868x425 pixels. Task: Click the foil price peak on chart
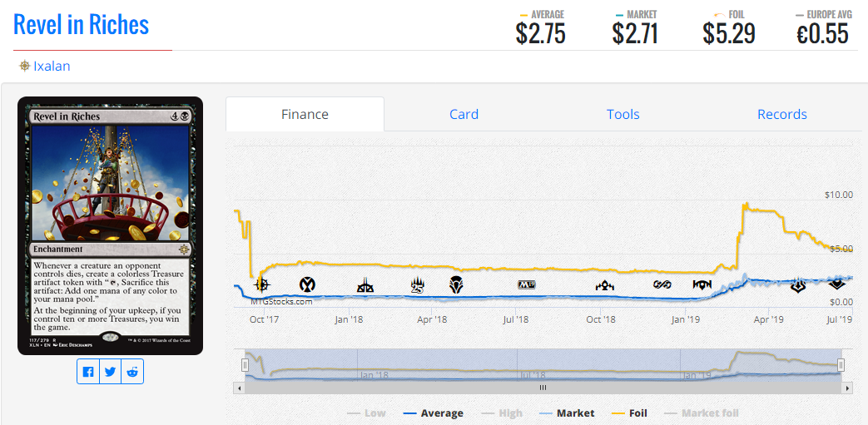pyautogui.click(x=745, y=205)
